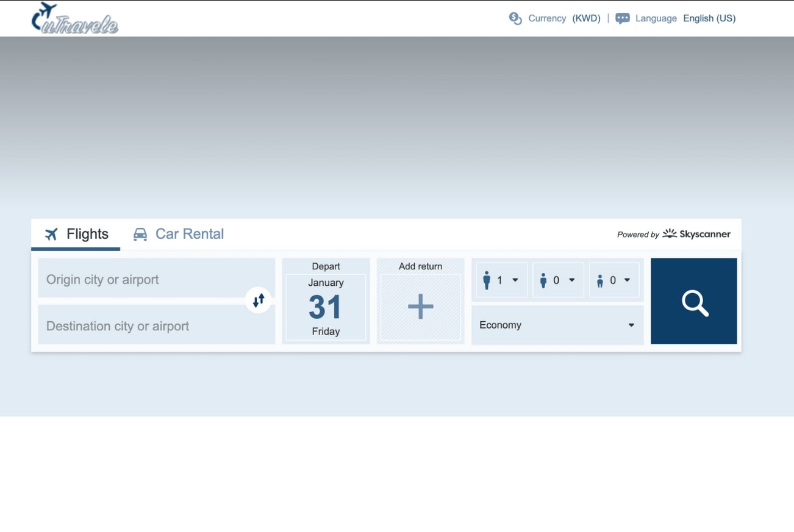Click the Skyscanner logo
The width and height of the screenshot is (794, 532).
pyautogui.click(x=696, y=234)
